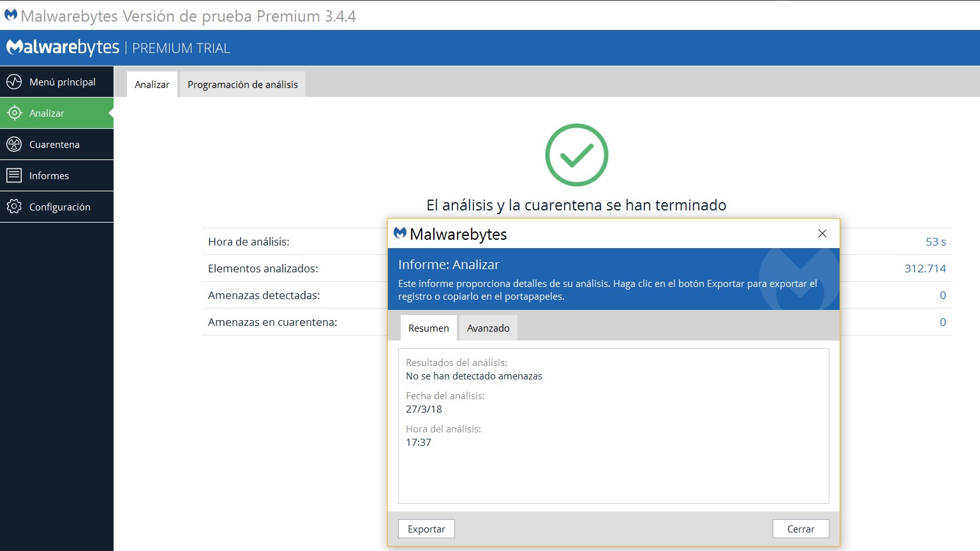The width and height of the screenshot is (980, 551).
Task: Click the analysis date 27/3/18
Action: [424, 409]
